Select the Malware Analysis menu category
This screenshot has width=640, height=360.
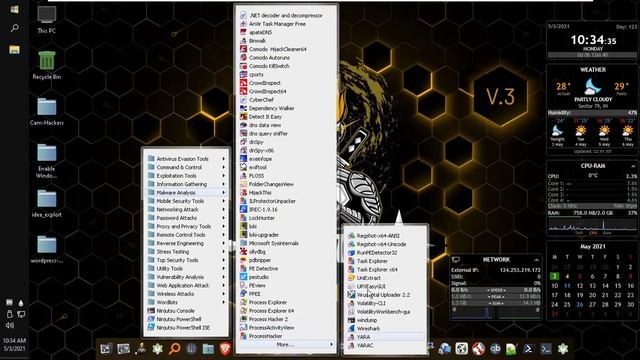coord(187,193)
